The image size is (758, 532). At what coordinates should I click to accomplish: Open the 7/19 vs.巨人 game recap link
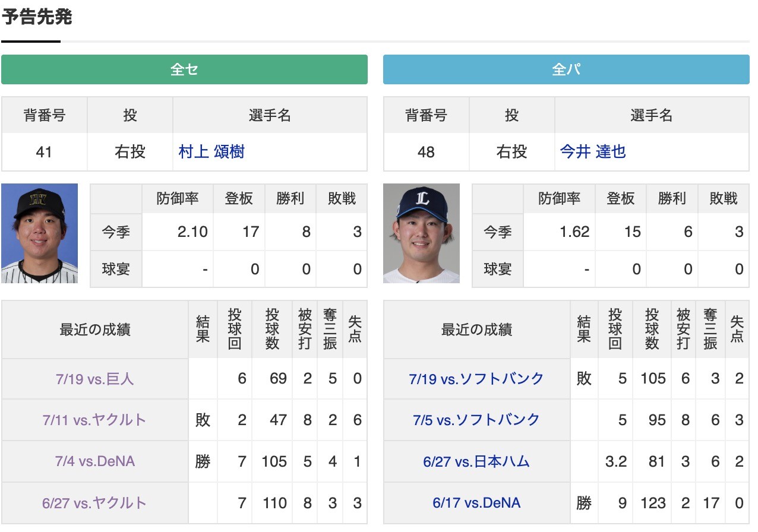click(x=95, y=378)
